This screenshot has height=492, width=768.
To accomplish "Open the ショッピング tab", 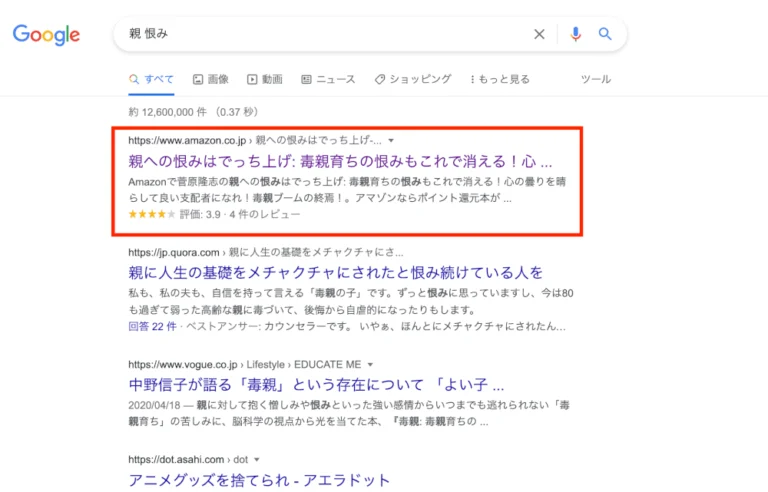I will coord(412,79).
